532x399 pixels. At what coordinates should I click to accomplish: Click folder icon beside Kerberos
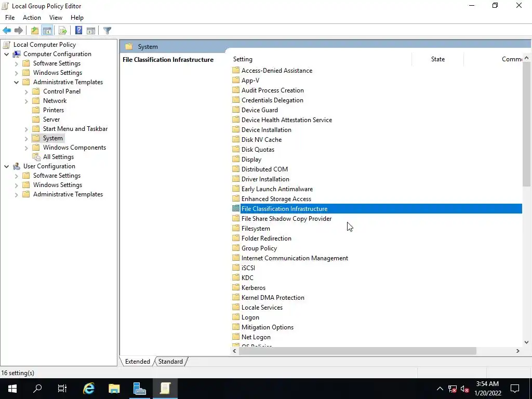click(236, 287)
